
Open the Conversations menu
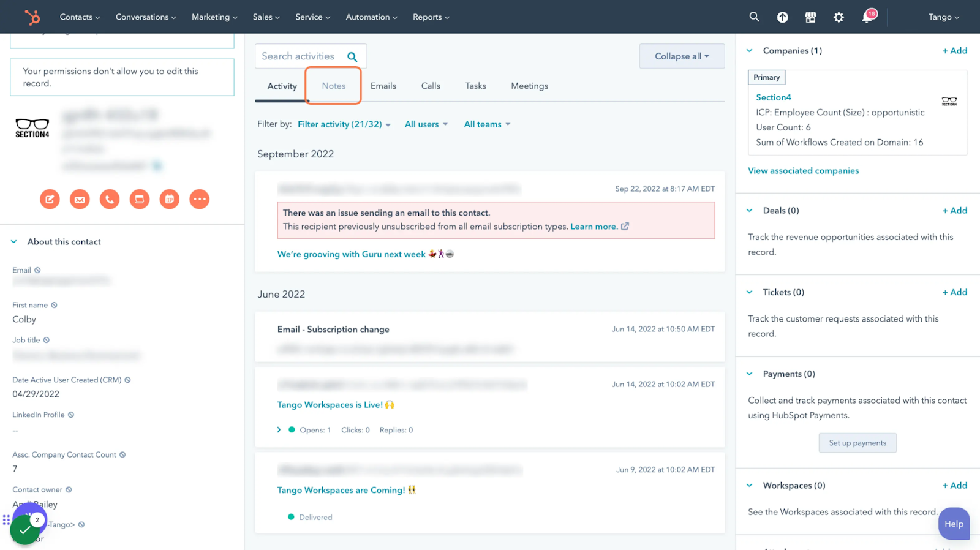point(146,17)
